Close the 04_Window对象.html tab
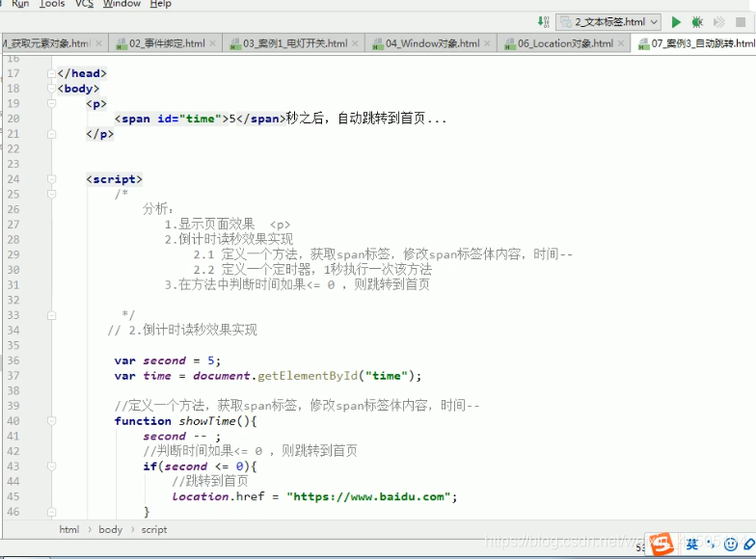The height and width of the screenshot is (559, 756). click(488, 43)
